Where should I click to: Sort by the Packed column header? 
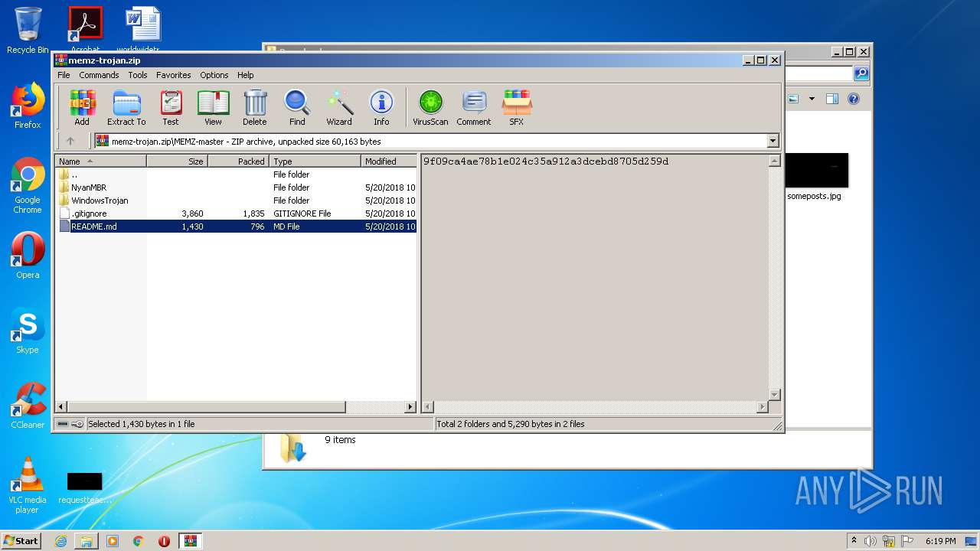238,161
